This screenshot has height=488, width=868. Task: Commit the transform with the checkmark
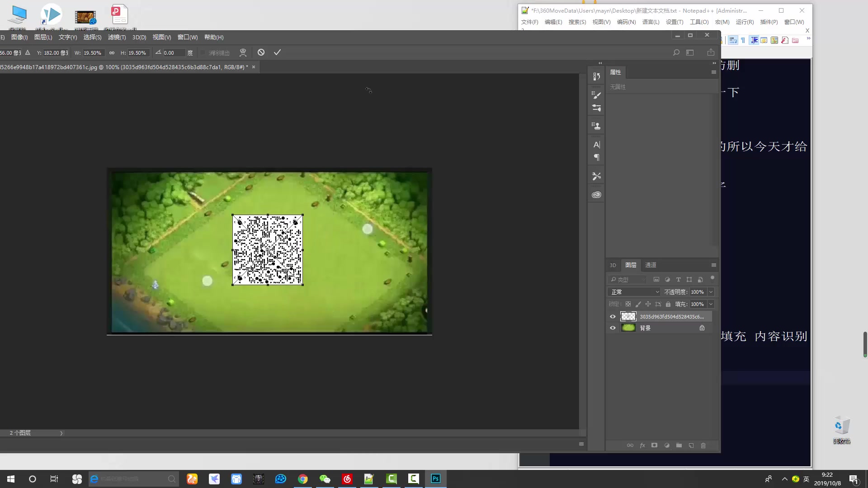[277, 52]
